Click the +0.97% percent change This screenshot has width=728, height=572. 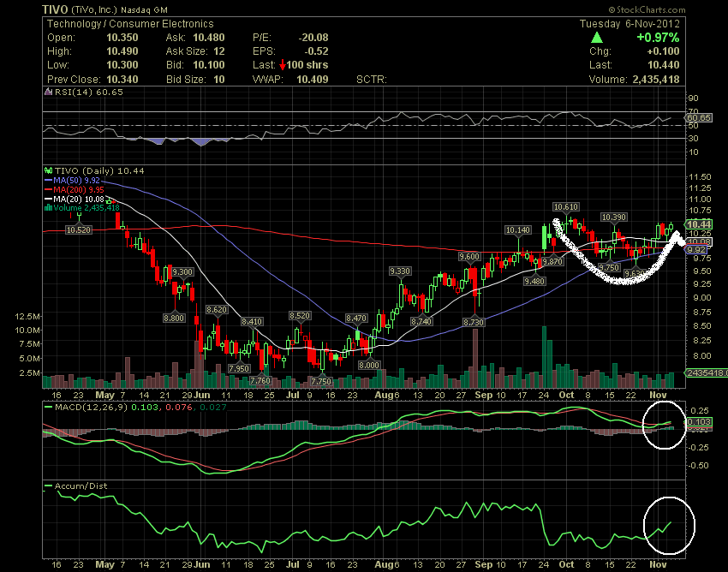[x=658, y=38]
